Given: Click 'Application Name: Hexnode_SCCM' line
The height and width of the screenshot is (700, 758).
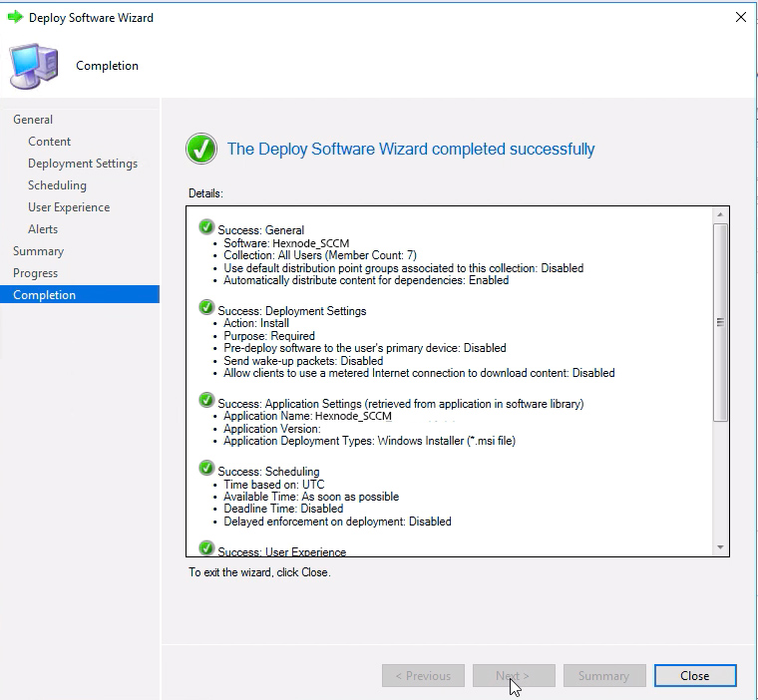Looking at the screenshot, I should point(307,416).
